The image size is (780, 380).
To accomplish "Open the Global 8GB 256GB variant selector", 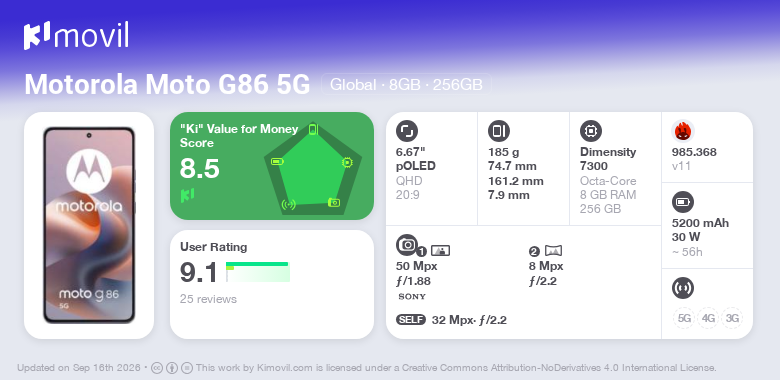I will (406, 85).
